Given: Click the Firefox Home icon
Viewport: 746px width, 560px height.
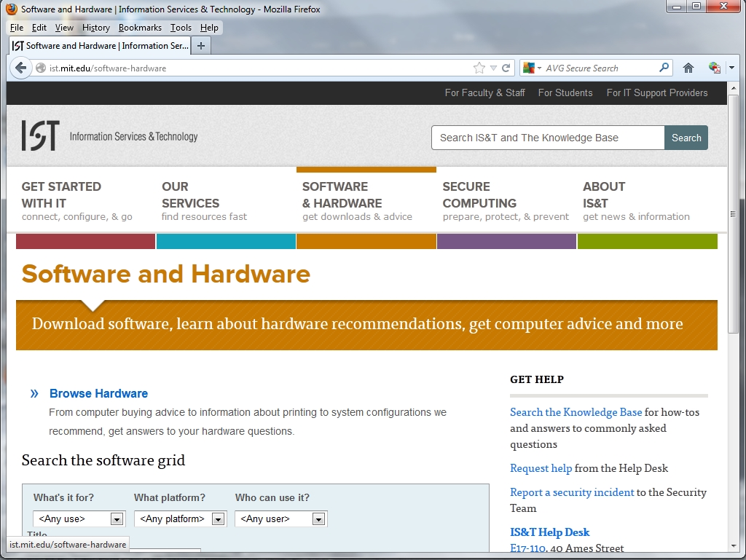Looking at the screenshot, I should pyautogui.click(x=688, y=68).
